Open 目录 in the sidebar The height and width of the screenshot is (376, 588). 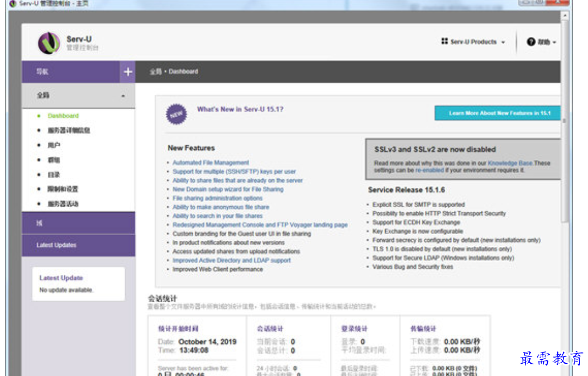(x=54, y=174)
